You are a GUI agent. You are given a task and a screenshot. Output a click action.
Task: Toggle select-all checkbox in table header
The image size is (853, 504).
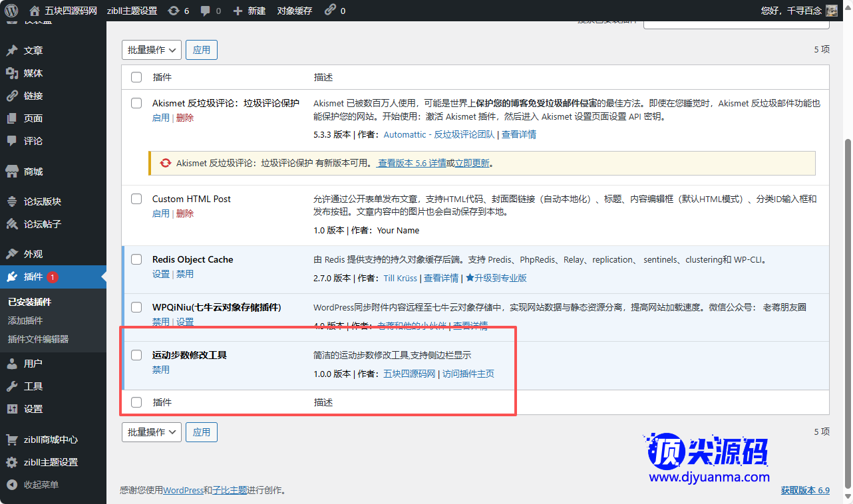[x=136, y=77]
